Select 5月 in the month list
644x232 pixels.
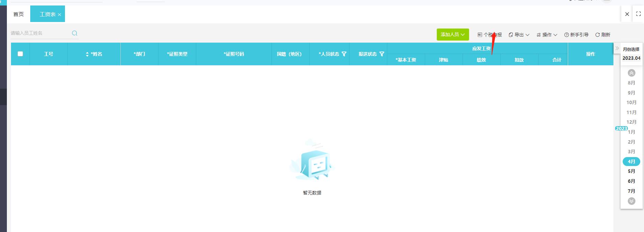point(632,171)
